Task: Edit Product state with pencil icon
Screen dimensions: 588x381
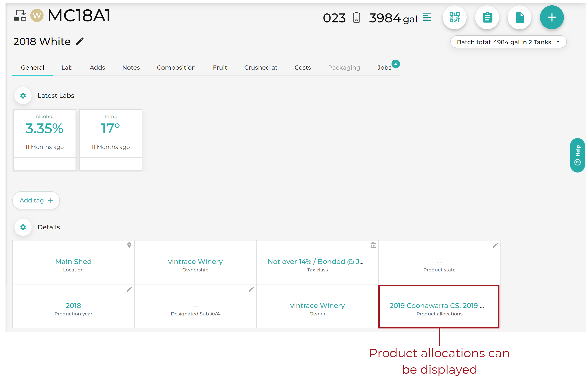Action: [x=495, y=245]
